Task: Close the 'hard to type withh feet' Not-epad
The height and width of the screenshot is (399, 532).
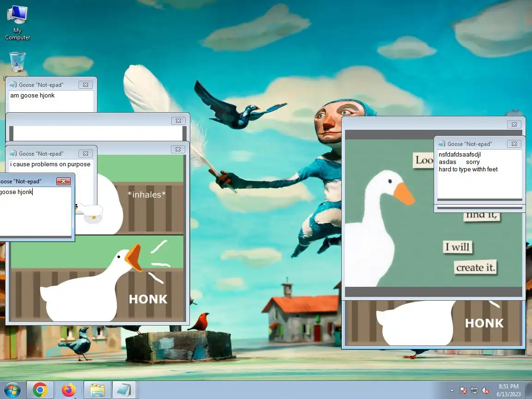Action: pos(514,144)
